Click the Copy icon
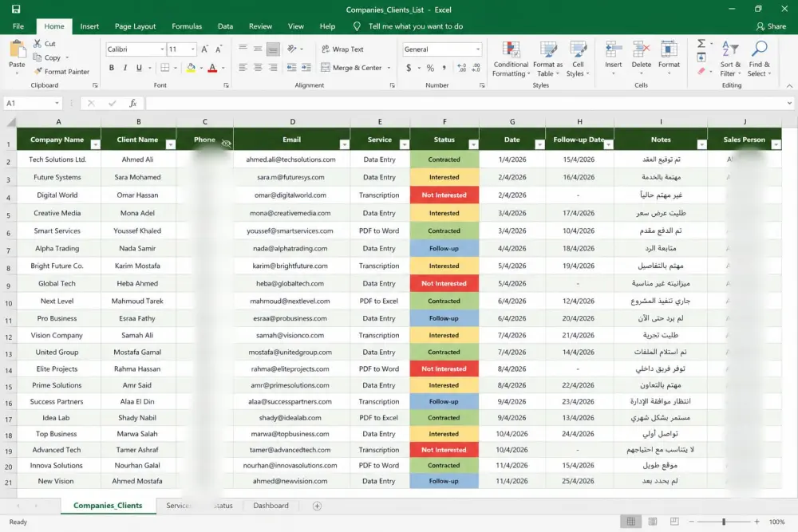 [x=38, y=57]
